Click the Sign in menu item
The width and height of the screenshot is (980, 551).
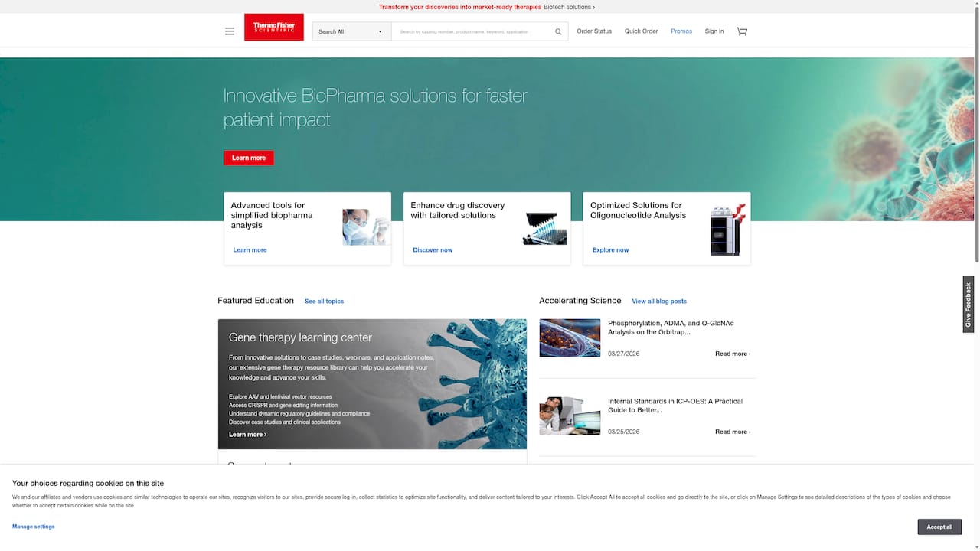(714, 31)
